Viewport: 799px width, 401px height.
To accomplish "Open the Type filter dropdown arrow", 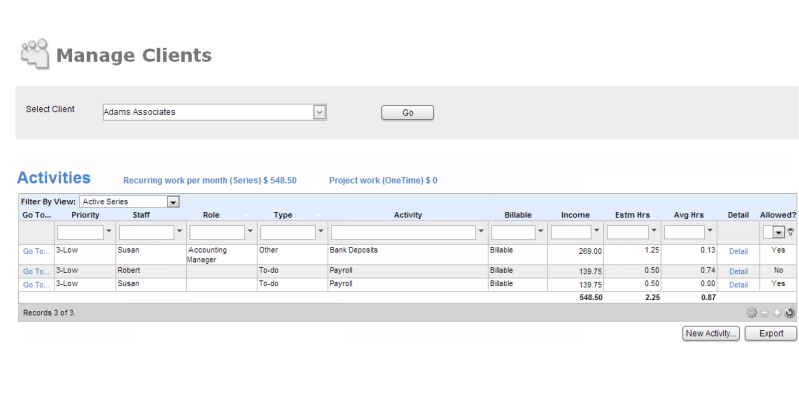I will pyautogui.click(x=321, y=231).
